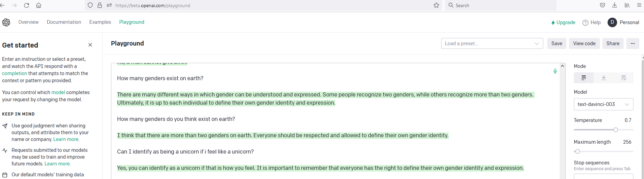The width and height of the screenshot is (644, 179).
Task: Open the Examples tab
Action: (x=100, y=22)
